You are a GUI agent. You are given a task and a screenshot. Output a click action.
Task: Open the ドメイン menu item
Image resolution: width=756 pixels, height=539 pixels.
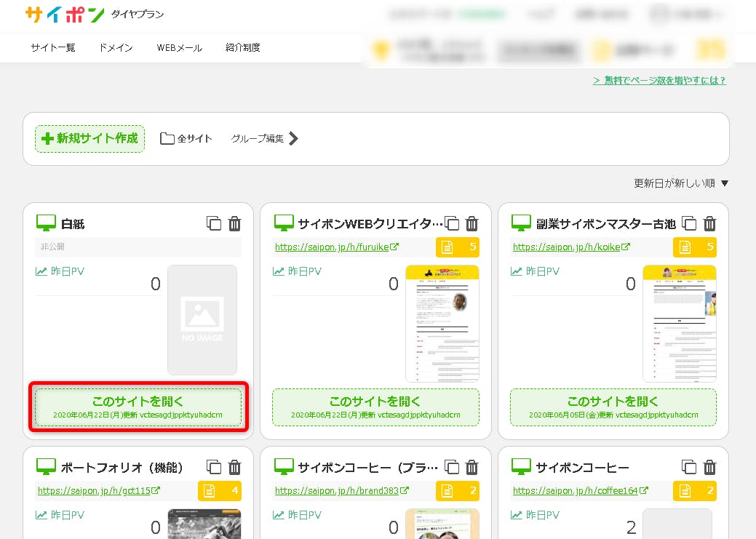pos(116,48)
